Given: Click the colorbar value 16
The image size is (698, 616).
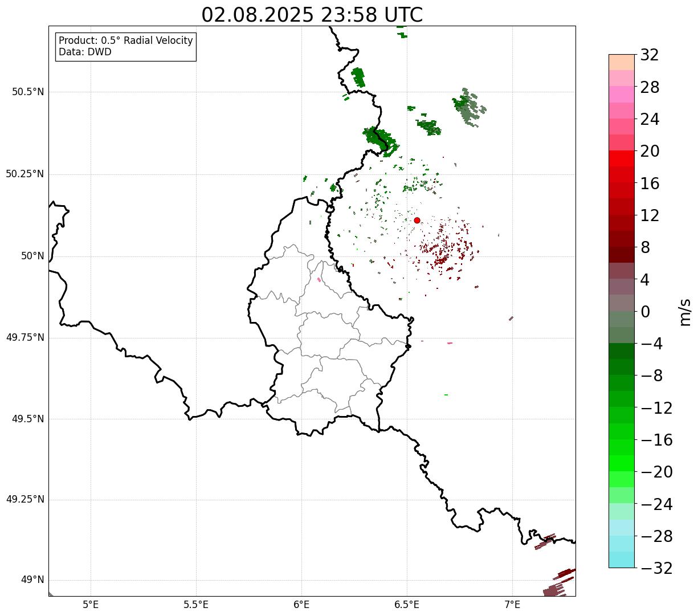Looking at the screenshot, I should tap(650, 183).
